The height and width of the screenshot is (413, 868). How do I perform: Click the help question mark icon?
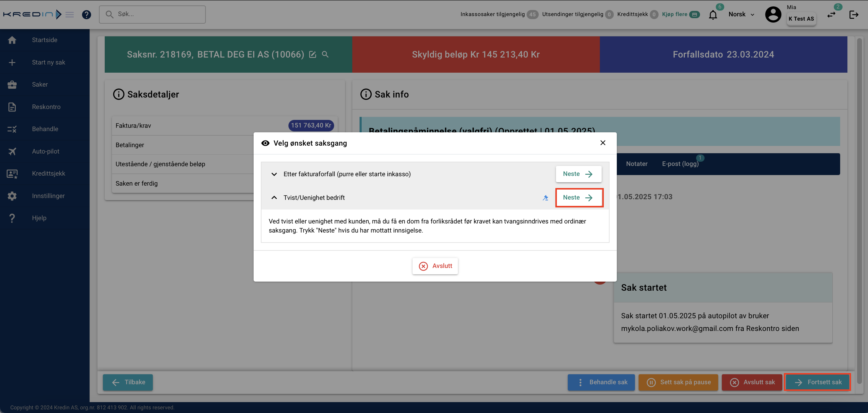point(86,15)
